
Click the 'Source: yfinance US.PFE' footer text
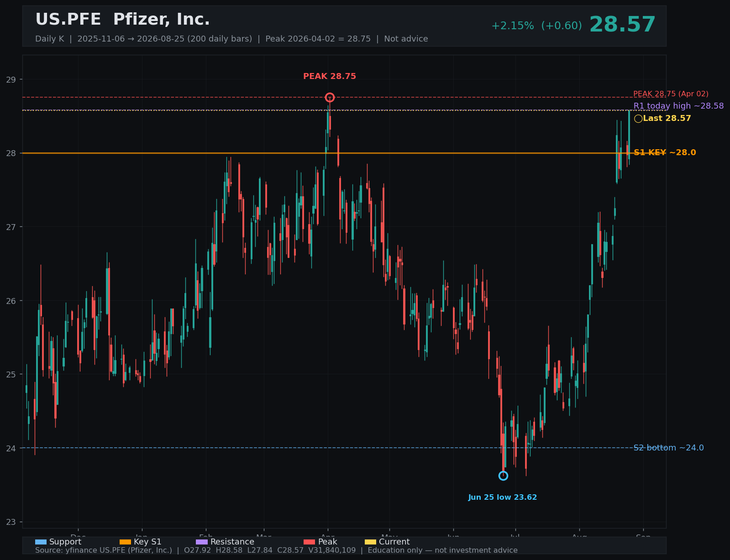pyautogui.click(x=276, y=550)
